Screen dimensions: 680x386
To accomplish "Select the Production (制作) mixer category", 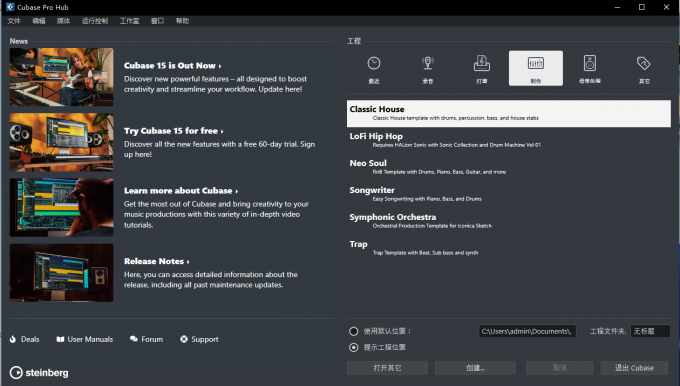I will tap(536, 69).
